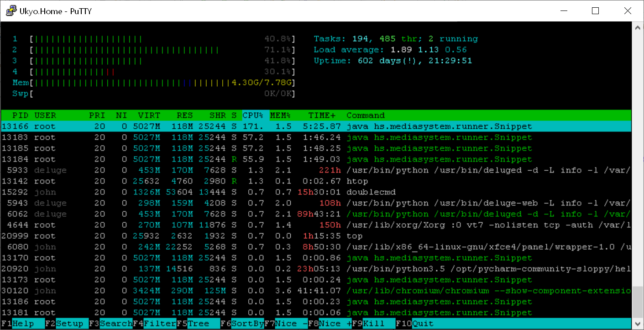Click F10 Quit in the function bar

pos(414,324)
